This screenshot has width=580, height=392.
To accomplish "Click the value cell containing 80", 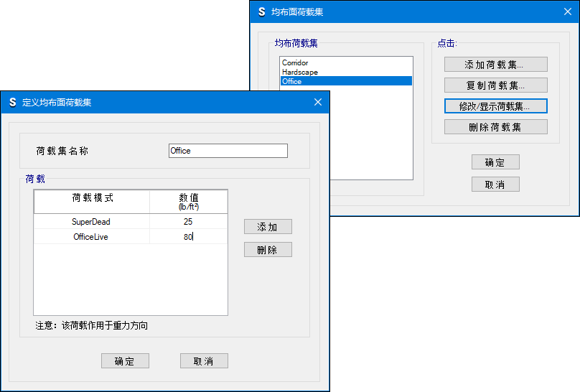I will pos(188,237).
